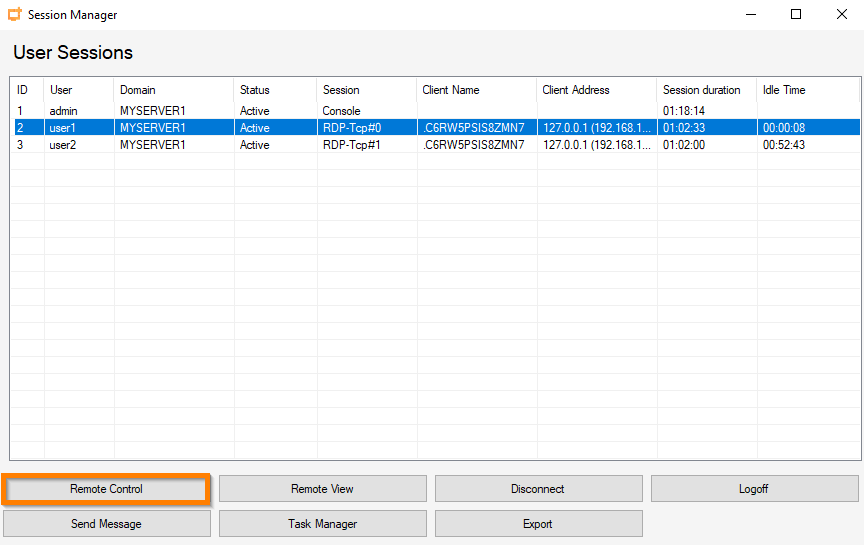Select the user1 session row
The width and height of the screenshot is (864, 545).
tap(200, 128)
